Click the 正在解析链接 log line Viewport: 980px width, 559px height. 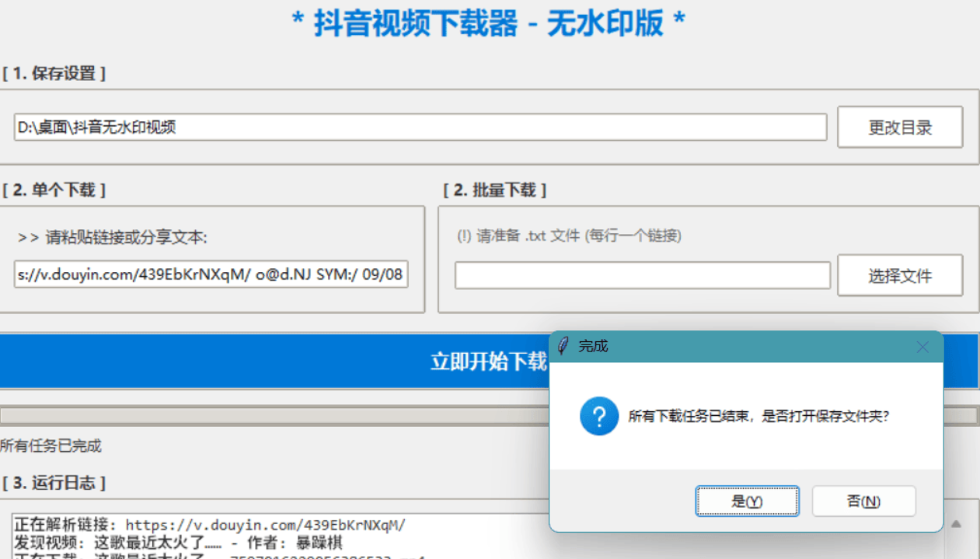tap(210, 525)
